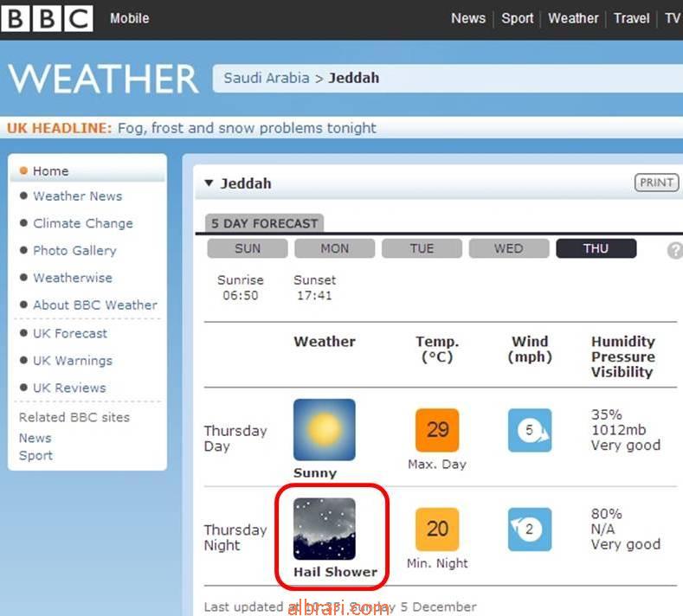Open the 5 DAY FORECAST tab
The image size is (683, 616).
pos(264,223)
